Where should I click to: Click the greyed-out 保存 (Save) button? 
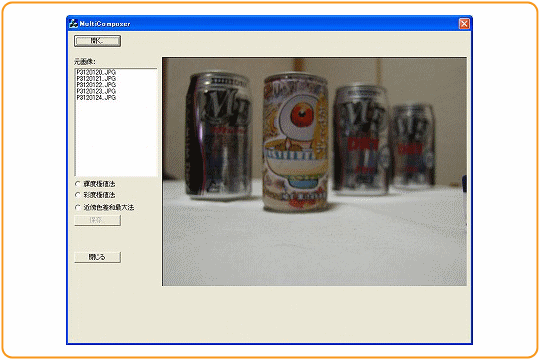tap(97, 220)
